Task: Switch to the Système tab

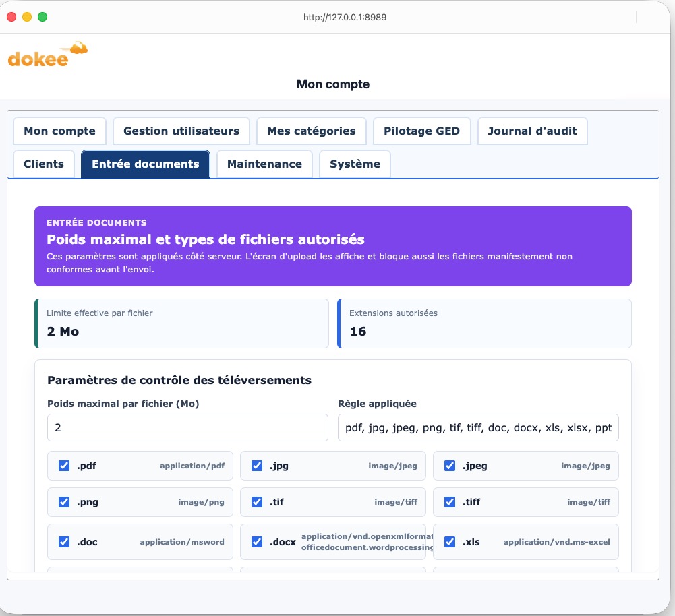Action: click(355, 164)
